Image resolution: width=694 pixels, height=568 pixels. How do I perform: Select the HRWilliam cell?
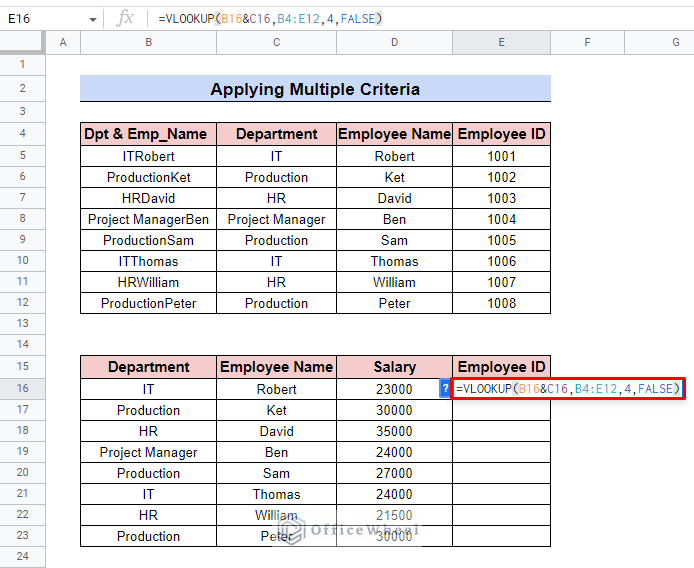pos(148,282)
